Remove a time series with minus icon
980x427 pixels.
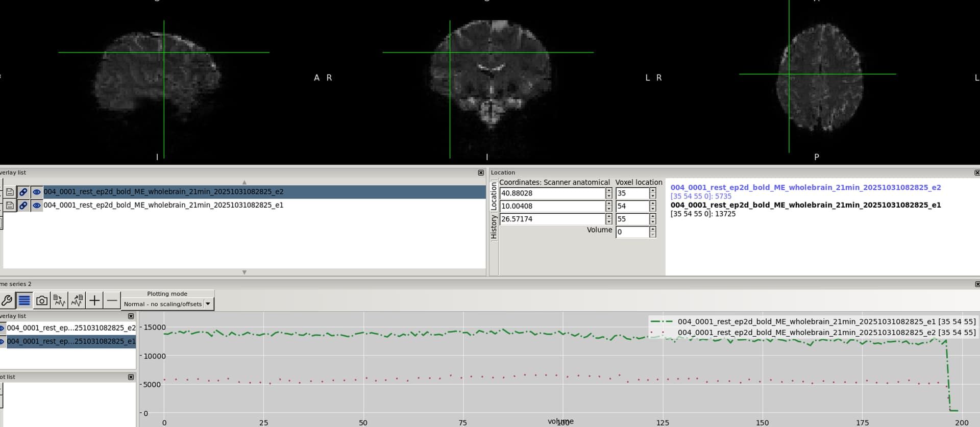pos(112,300)
